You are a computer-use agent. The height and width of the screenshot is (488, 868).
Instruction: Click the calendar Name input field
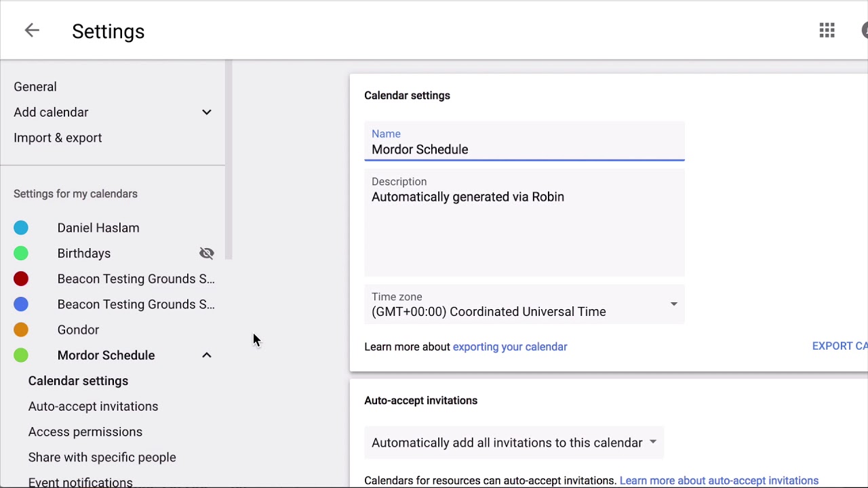(x=524, y=150)
